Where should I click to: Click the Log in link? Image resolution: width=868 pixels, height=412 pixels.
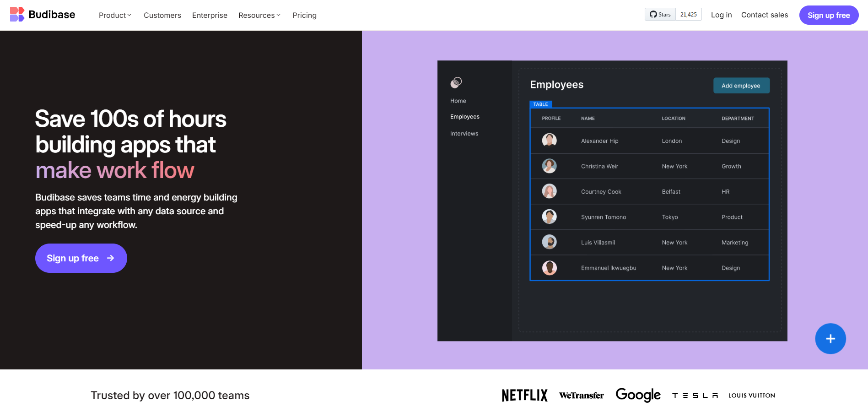click(x=721, y=15)
